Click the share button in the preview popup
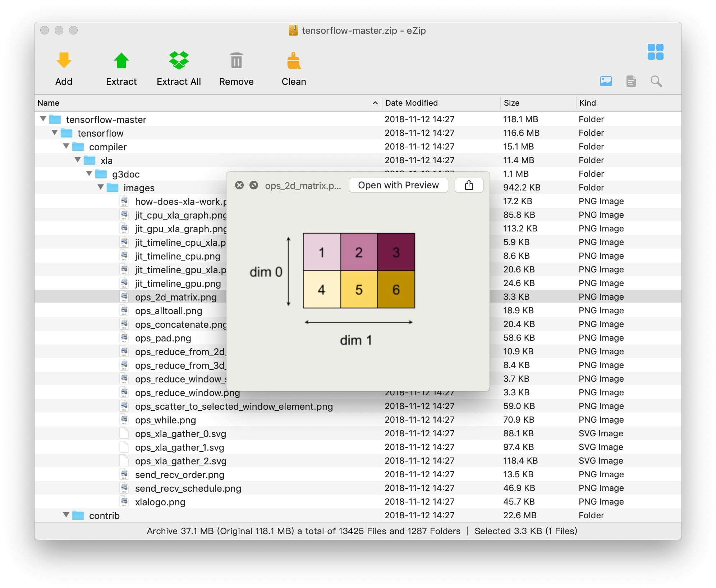The height and width of the screenshot is (588, 716). point(469,185)
